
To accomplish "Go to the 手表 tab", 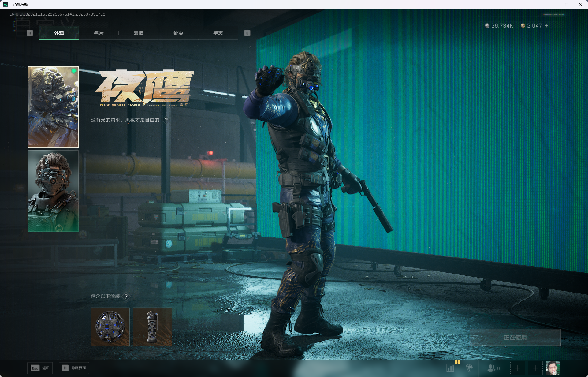I will (x=218, y=33).
